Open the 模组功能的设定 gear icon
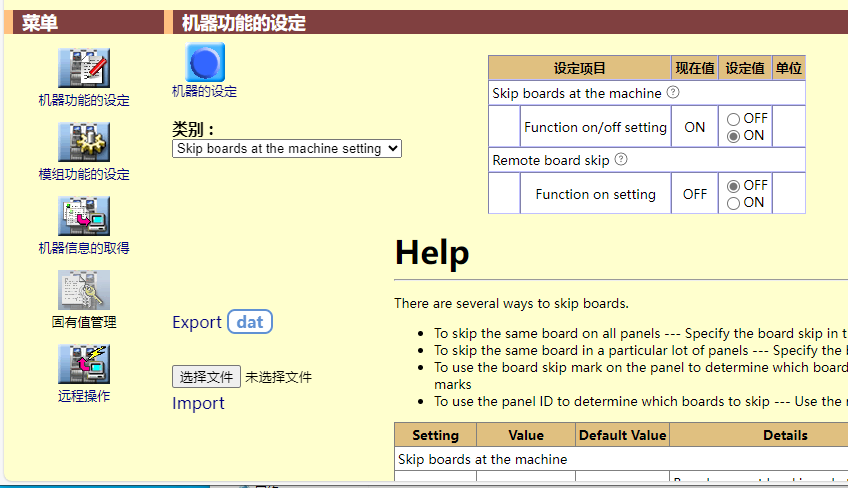Image resolution: width=848 pixels, height=488 pixels. point(84,142)
